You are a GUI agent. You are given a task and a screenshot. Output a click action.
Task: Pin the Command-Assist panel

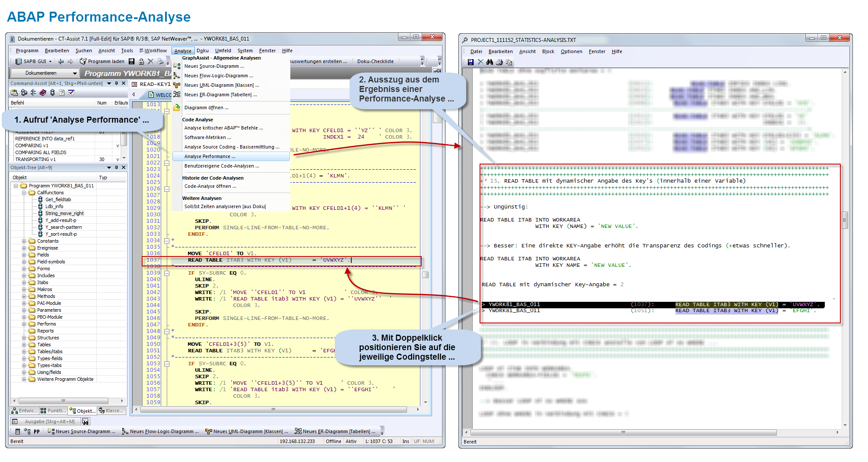pyautogui.click(x=116, y=83)
